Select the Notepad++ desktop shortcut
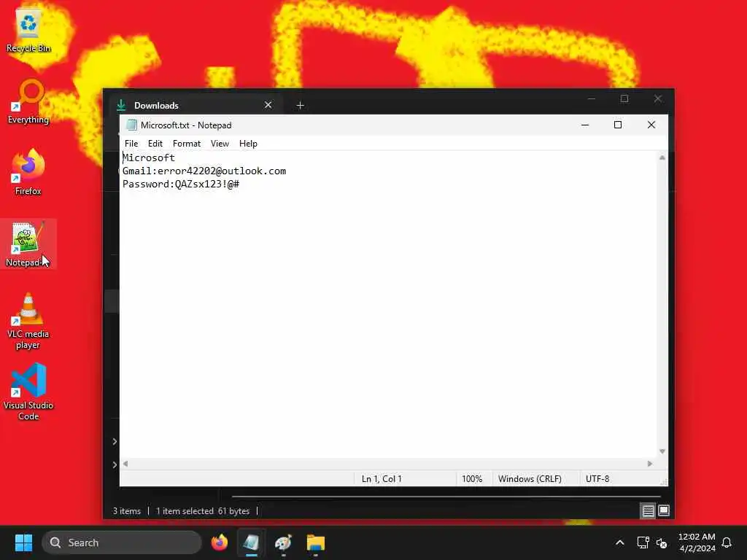The image size is (747, 560). pyautogui.click(x=27, y=244)
